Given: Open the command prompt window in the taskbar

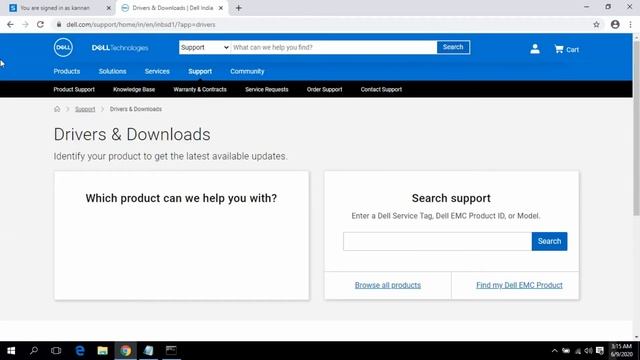Looking at the screenshot, I should coord(171,351).
